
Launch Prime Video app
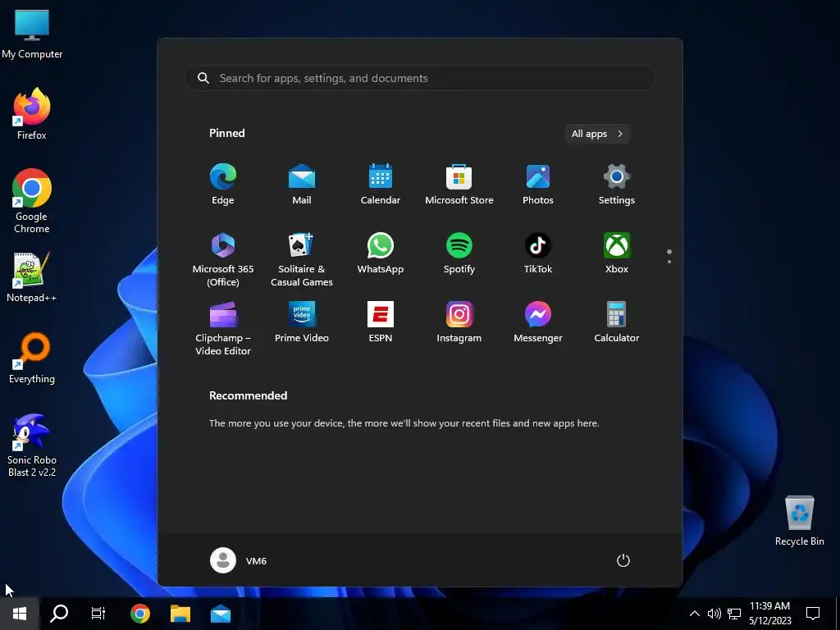302,322
